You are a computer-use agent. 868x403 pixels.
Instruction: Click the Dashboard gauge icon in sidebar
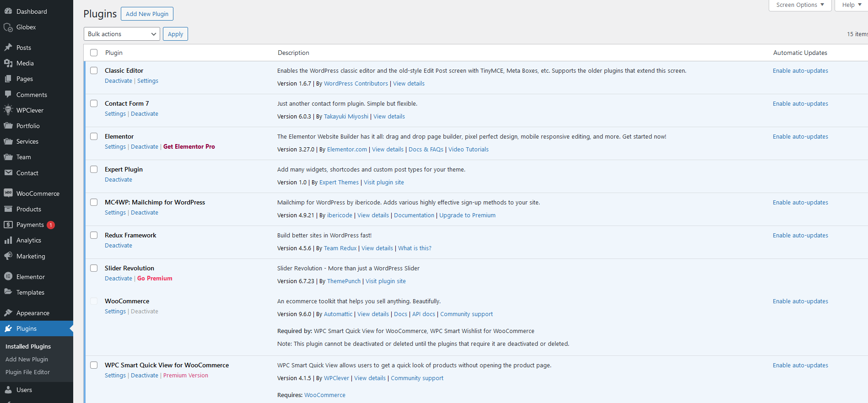point(8,11)
